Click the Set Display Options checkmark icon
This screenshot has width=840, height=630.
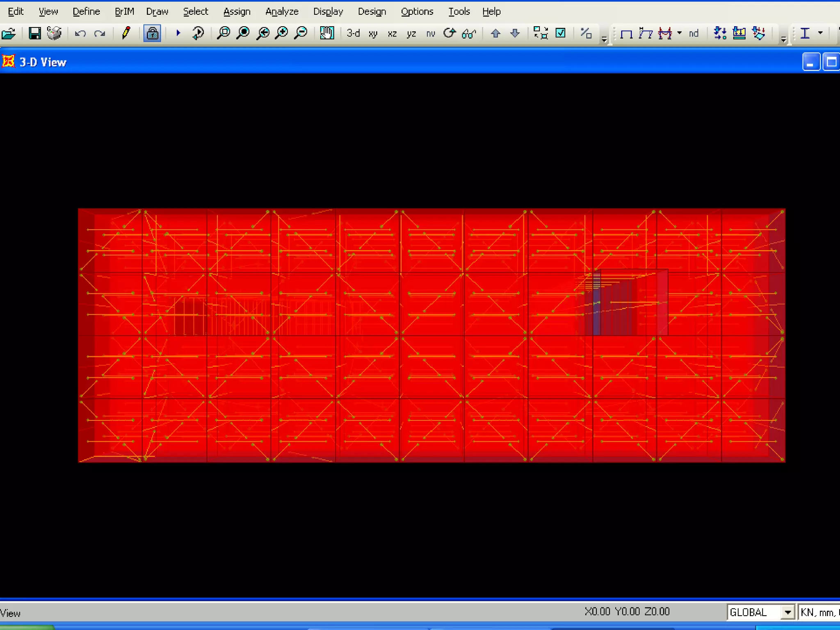560,33
